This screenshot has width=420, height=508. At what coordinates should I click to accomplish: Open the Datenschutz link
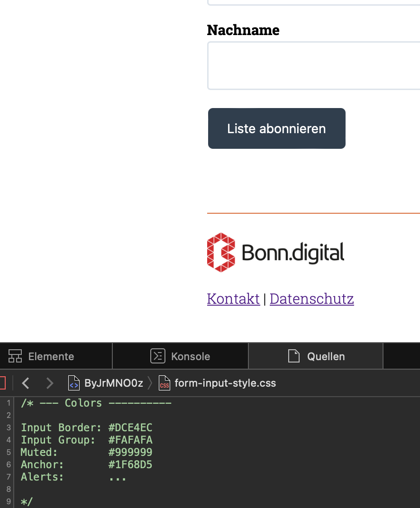[312, 299]
